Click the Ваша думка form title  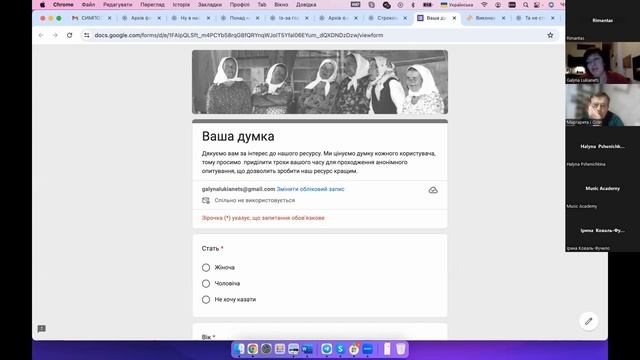tap(238, 136)
